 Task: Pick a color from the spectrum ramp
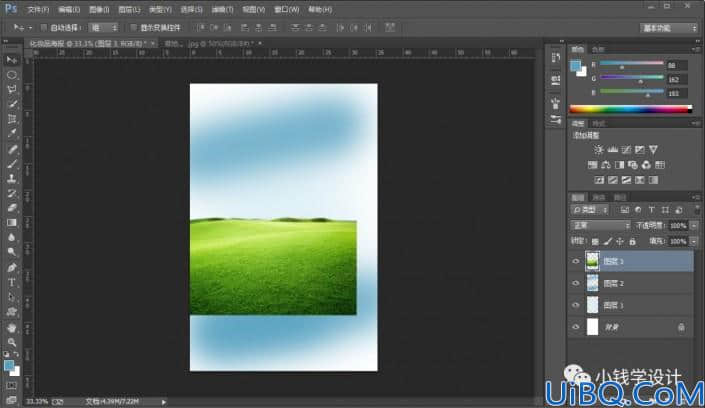[630, 109]
